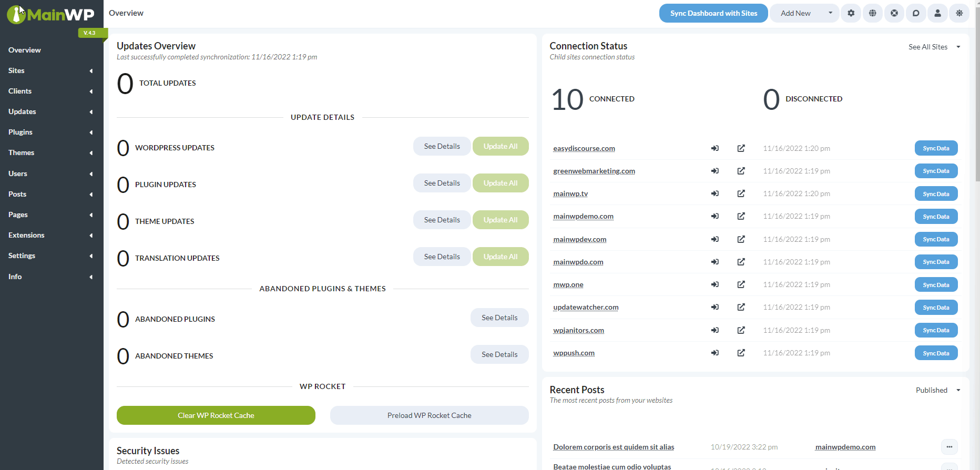Open mainwpdev.com external link icon
This screenshot has width=980, height=470.
click(x=741, y=239)
